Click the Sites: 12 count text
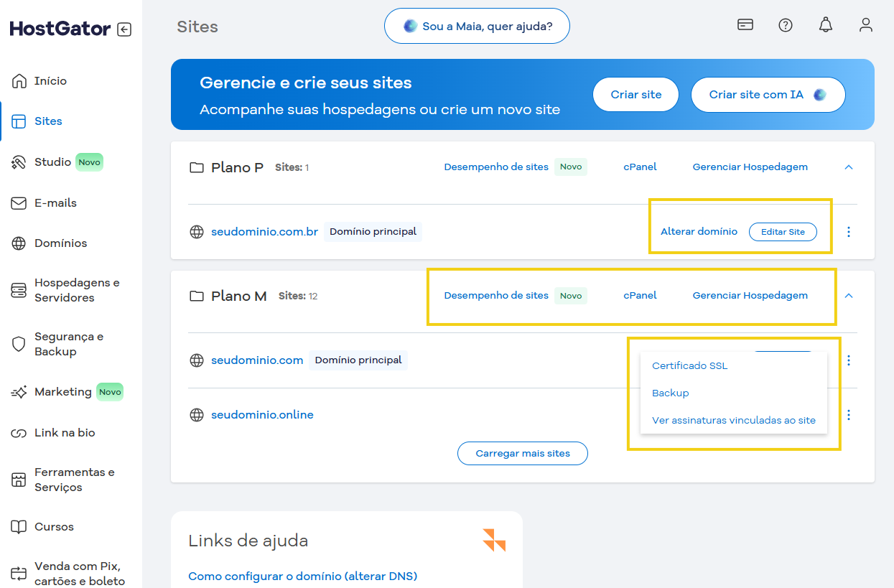Screen dimensions: 894x588 pyautogui.click(x=298, y=296)
